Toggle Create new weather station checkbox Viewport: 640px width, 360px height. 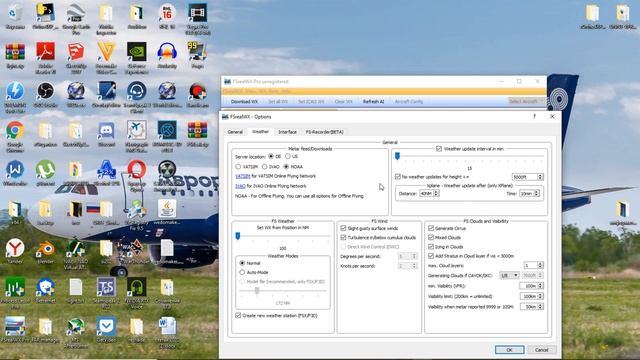pyautogui.click(x=238, y=316)
